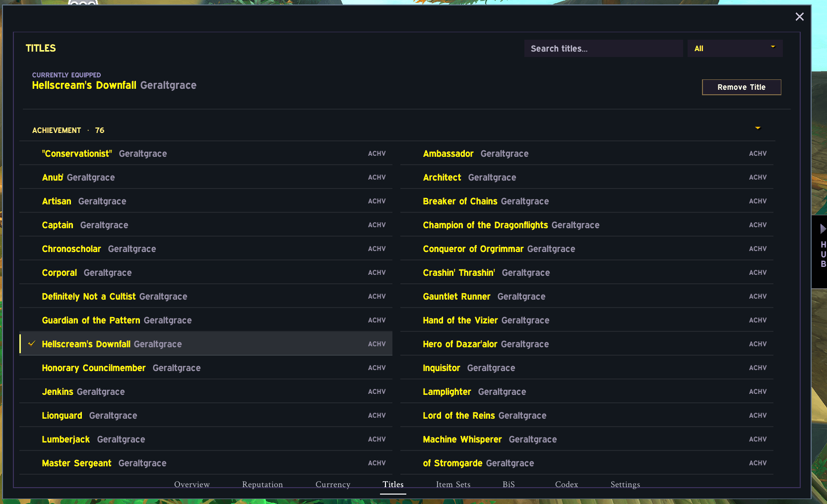Close the Titles window with X icon
Viewport: 827px width, 504px height.
[799, 17]
